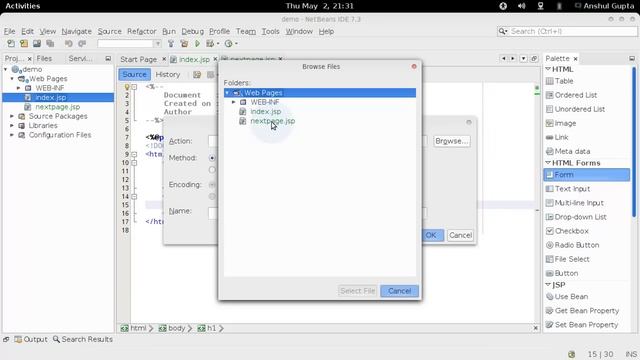Viewport: 640px width, 360px height.
Task: Expand Configuration Files node
Action: (x=12, y=135)
